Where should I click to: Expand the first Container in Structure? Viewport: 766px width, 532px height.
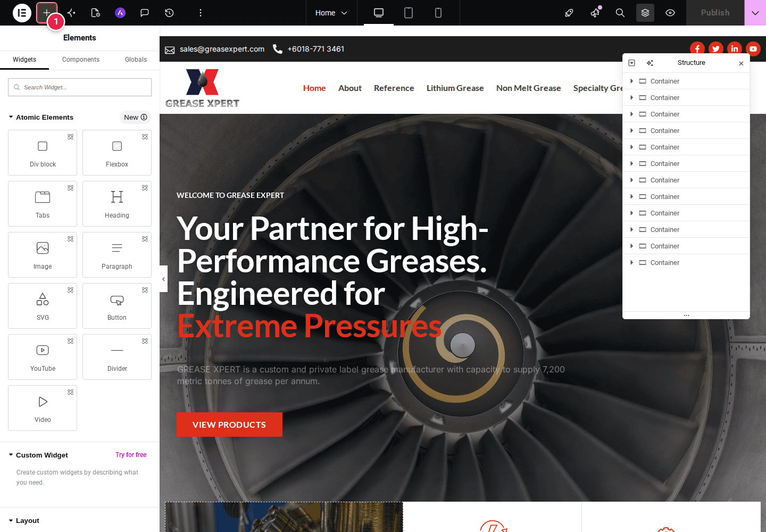(631, 81)
